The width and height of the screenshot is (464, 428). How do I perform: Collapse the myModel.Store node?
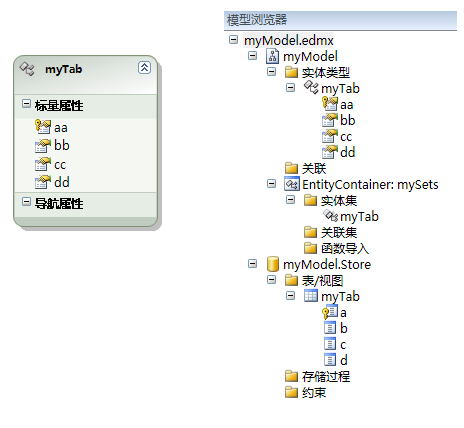coord(252,264)
